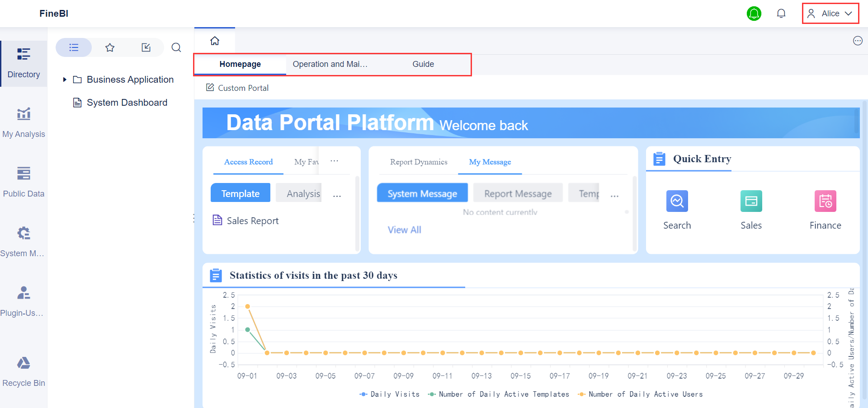Show favorites with the star icon

click(x=110, y=47)
